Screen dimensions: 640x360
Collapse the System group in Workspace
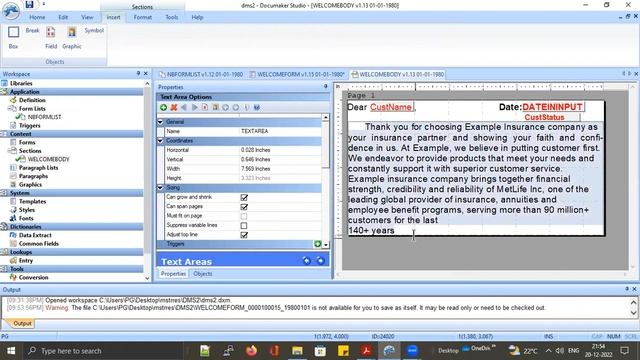click(5, 193)
